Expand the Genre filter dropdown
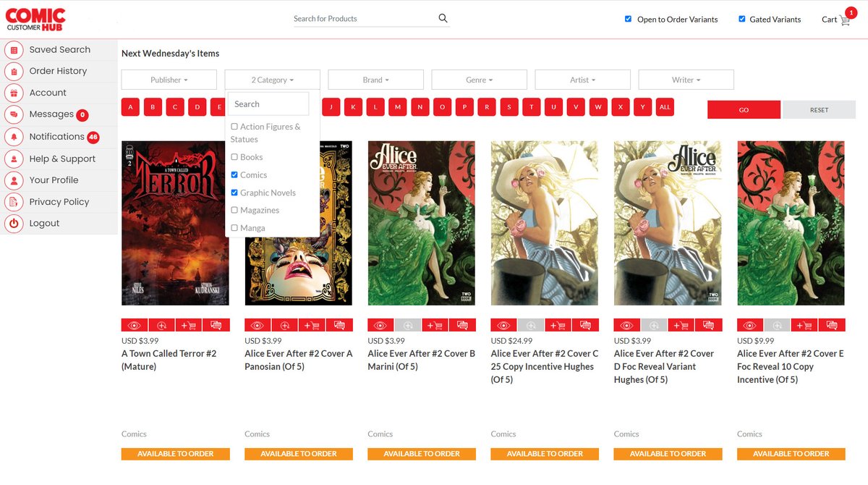Image resolution: width=868 pixels, height=485 pixels. pos(479,79)
